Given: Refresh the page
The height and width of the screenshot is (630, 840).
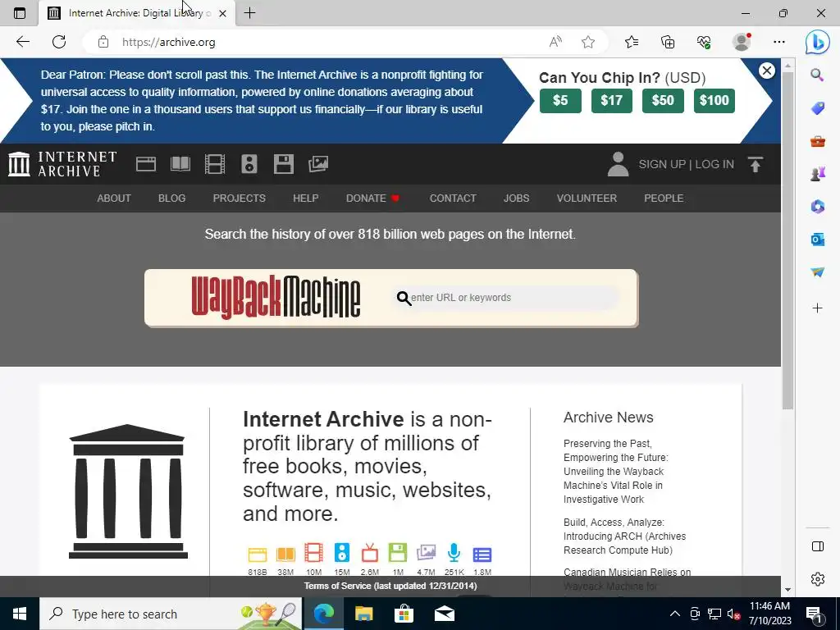Looking at the screenshot, I should [59, 42].
